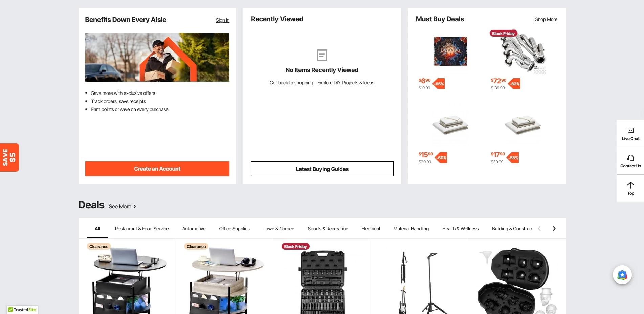The width and height of the screenshot is (644, 314).
Task: Open the tapestry product priced $6.90
Action: [x=450, y=51]
